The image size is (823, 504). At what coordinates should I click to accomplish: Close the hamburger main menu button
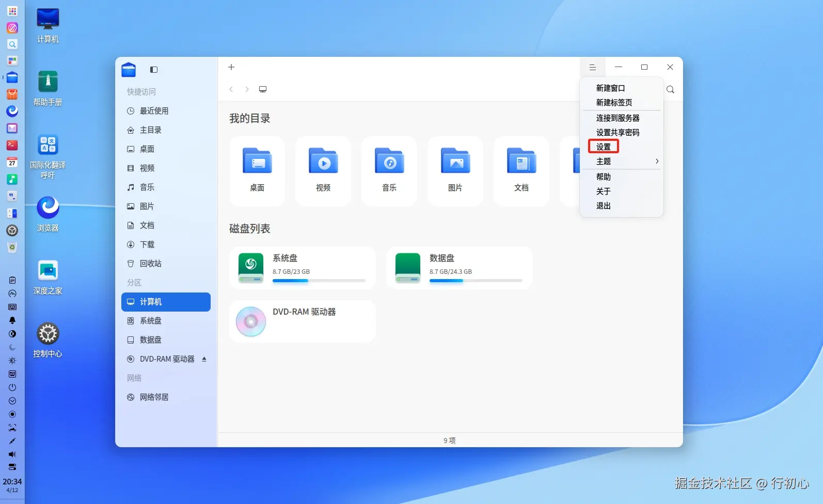pyautogui.click(x=593, y=67)
